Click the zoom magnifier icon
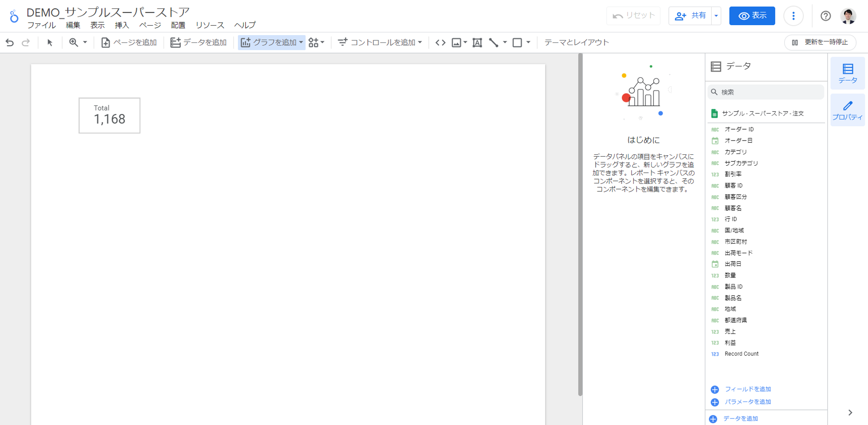This screenshot has width=868, height=425. point(74,42)
